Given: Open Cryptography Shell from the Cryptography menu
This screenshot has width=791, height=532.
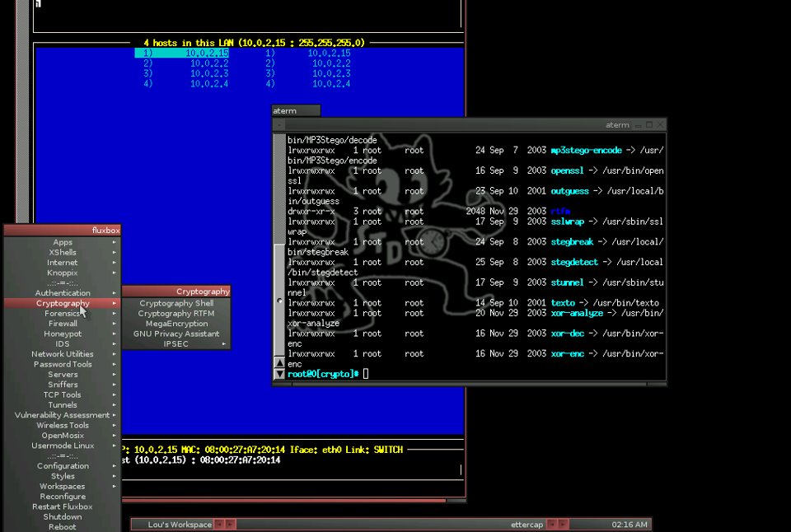Looking at the screenshot, I should 176,303.
